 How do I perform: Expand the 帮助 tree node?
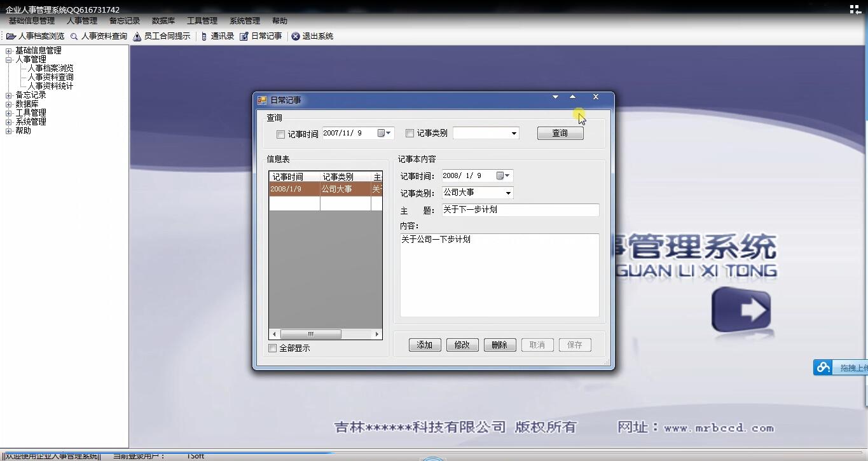[9, 130]
